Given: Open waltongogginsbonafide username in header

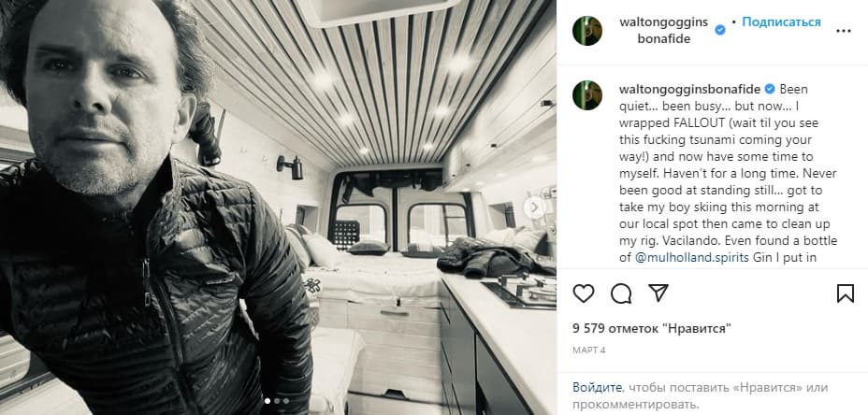Looking at the screenshot, I should (x=664, y=31).
